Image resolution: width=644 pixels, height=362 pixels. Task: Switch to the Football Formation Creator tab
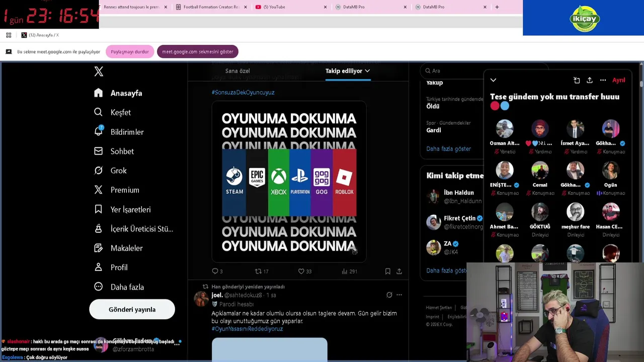[211, 7]
